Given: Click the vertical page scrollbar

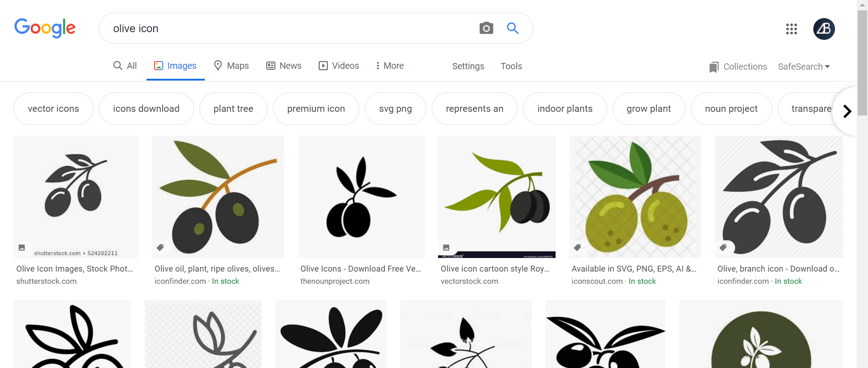Looking at the screenshot, I should tap(862, 63).
